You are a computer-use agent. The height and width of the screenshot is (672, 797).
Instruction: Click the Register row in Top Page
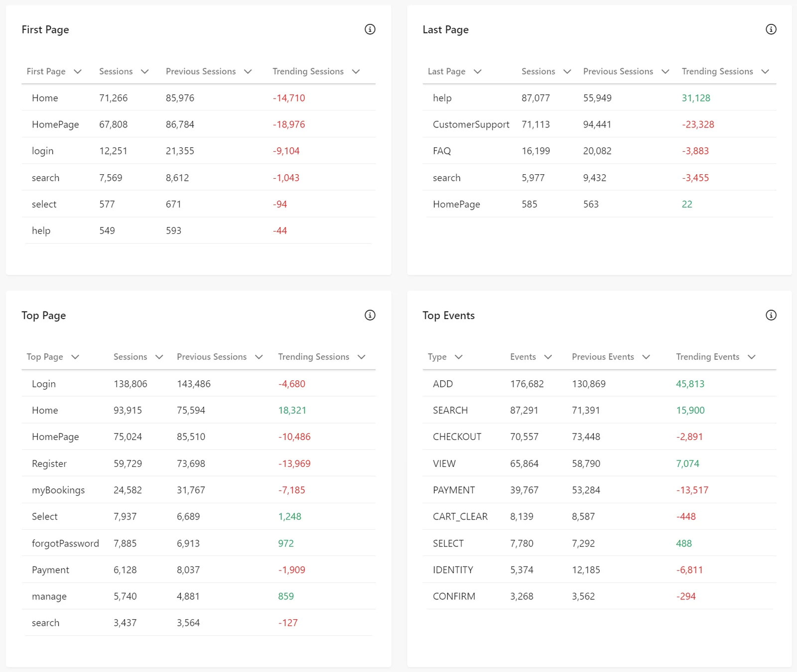coord(199,463)
